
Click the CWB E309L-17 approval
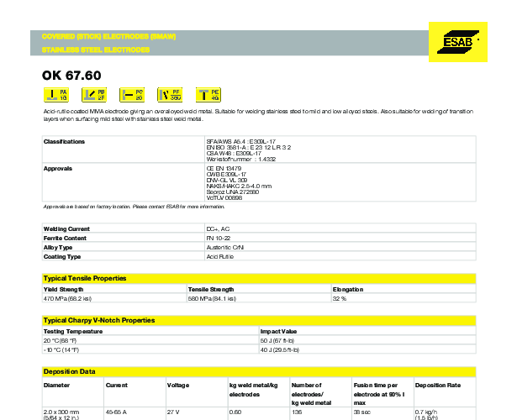pos(226,175)
